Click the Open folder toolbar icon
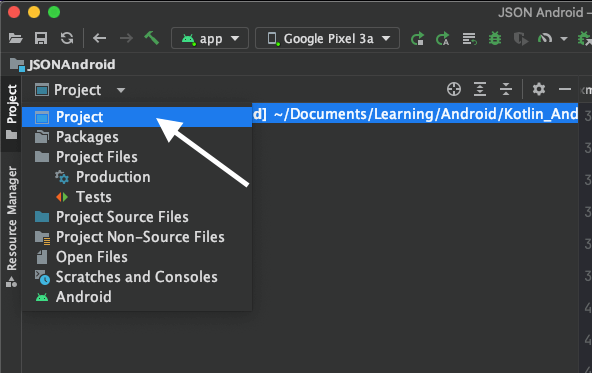Viewport: 592px width, 373px height. click(x=15, y=38)
